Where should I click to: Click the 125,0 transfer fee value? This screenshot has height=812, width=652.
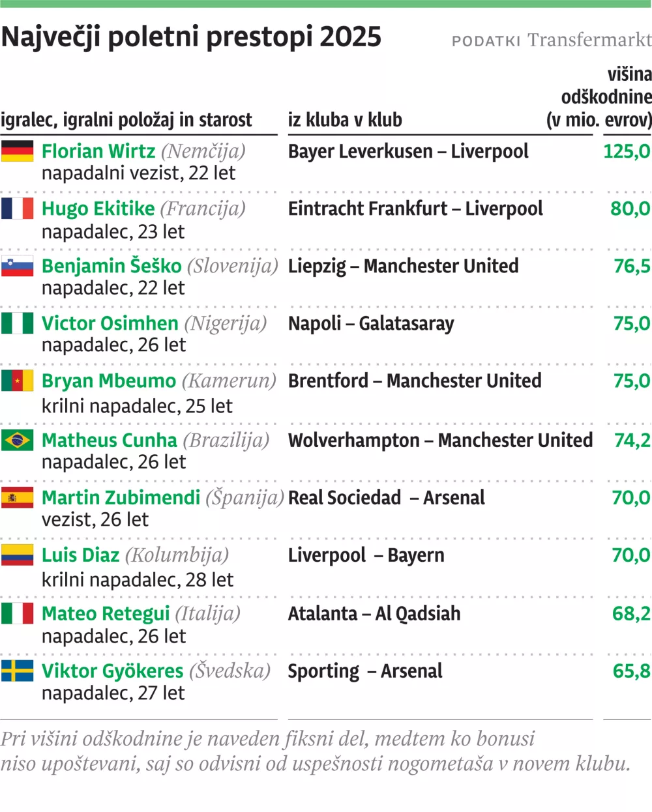click(626, 151)
